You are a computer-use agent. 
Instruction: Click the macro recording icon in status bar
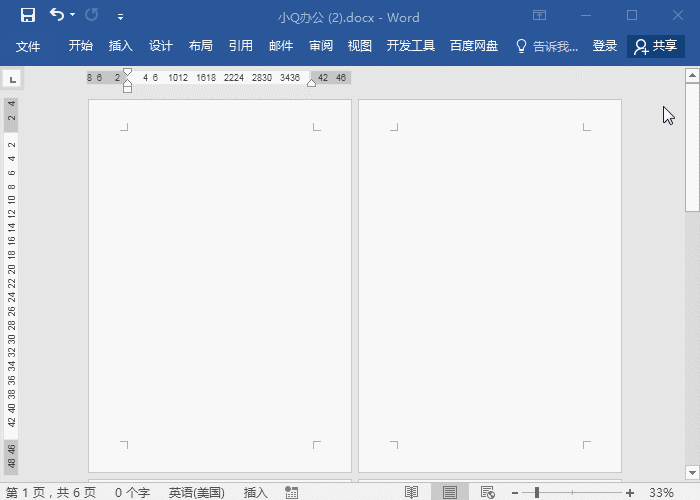292,492
